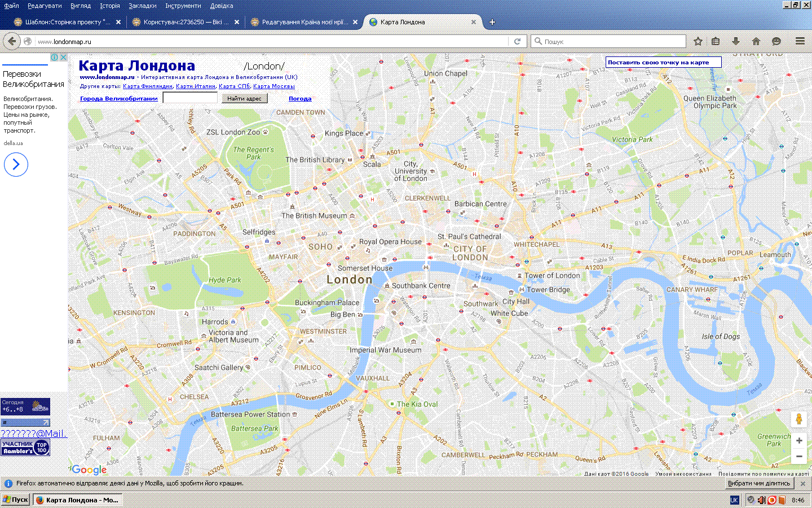Open the Карта Москвы link
812x508 pixels.
click(274, 86)
